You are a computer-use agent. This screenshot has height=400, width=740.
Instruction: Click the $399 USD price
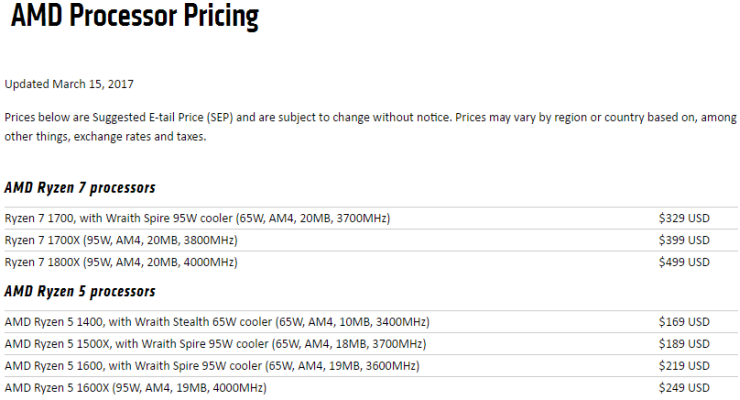[x=684, y=240]
